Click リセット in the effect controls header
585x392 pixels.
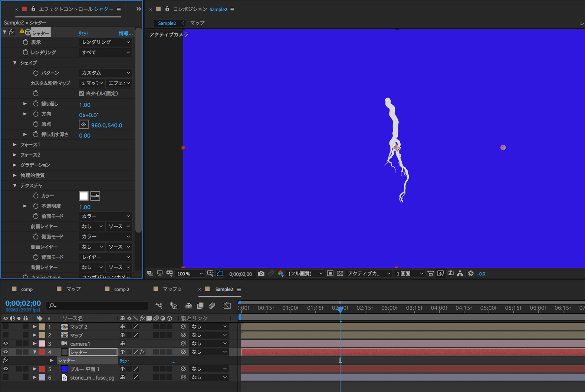pyautogui.click(x=83, y=33)
